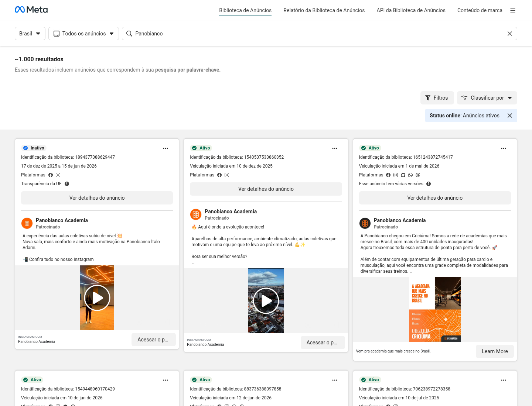Viewport: 532px width, 406px height.
Task: Click Ativo badge on ad 1549448960170429
Action: 32,380
